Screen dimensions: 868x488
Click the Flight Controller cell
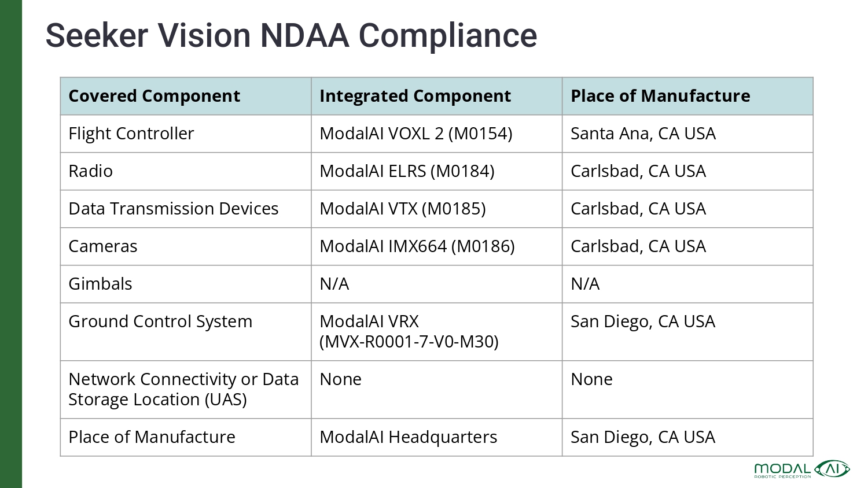tap(131, 134)
